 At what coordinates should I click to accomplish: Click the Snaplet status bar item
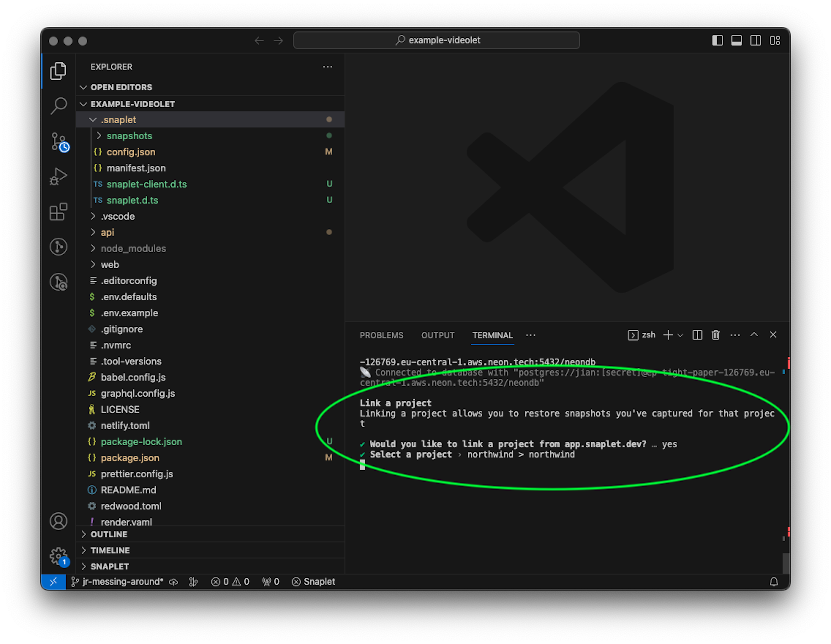click(x=314, y=582)
